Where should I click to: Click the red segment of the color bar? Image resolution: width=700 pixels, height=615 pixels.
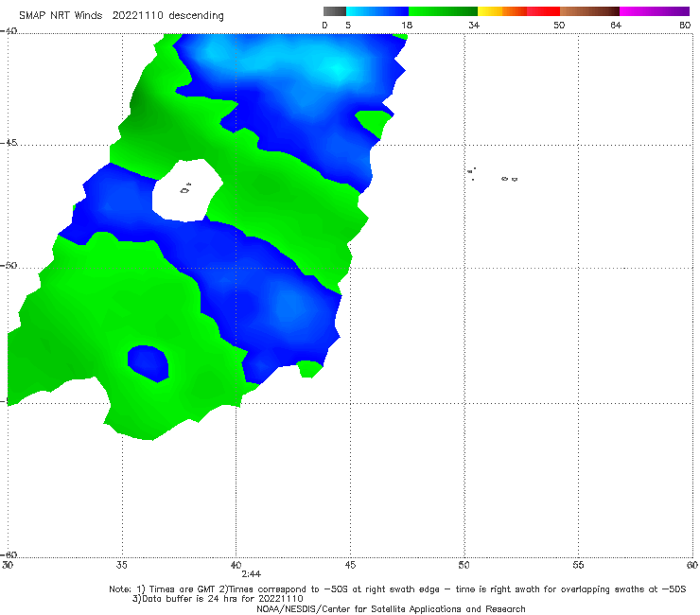point(543,11)
